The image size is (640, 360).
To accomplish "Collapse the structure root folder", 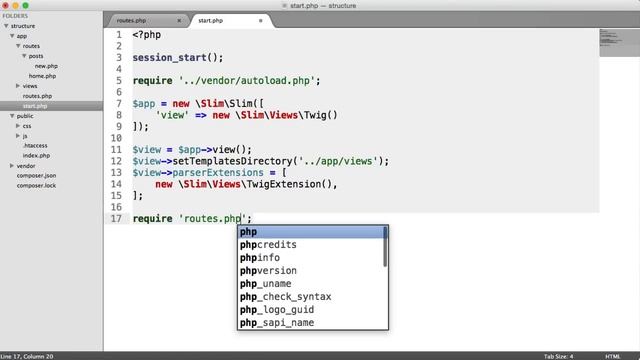I will pos(6,26).
